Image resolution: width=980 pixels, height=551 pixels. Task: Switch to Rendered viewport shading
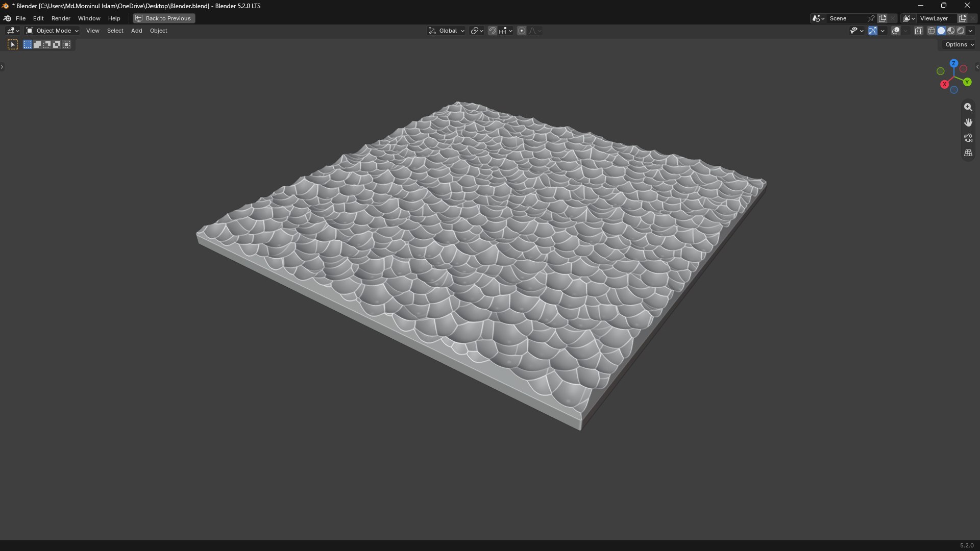[x=961, y=31]
